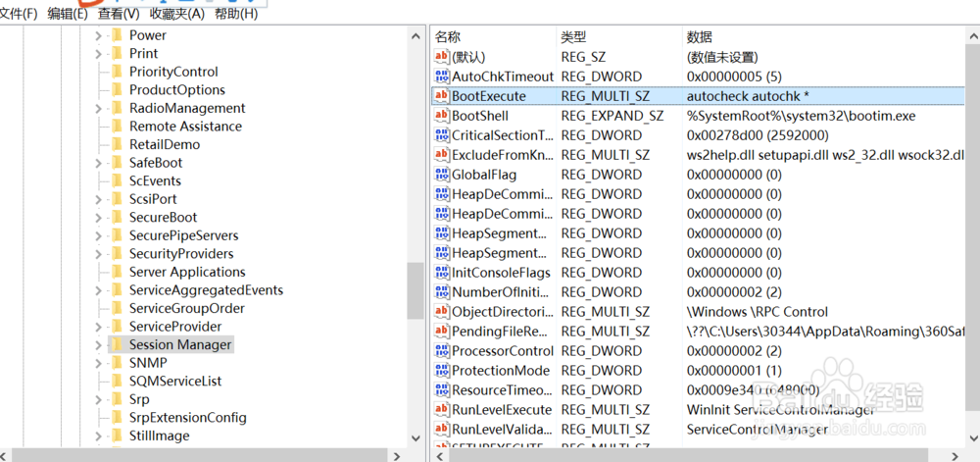Expand the SecurityProviders key
980x462 pixels.
coord(98,254)
